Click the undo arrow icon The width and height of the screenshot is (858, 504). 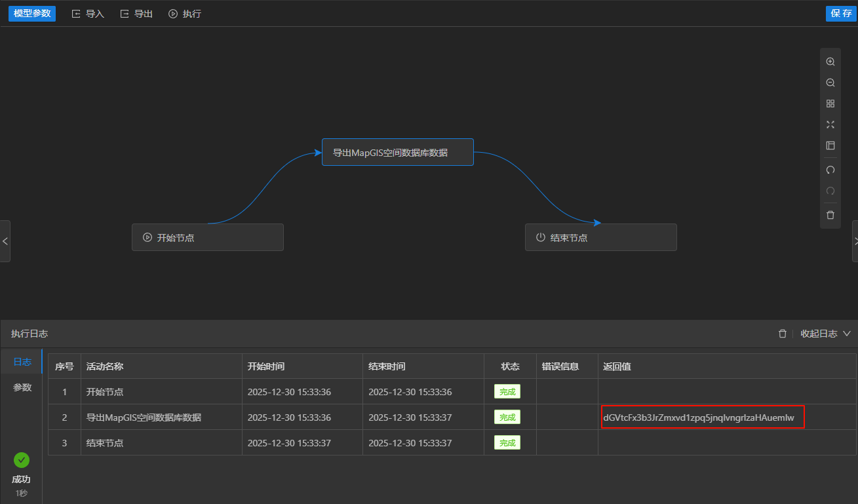[x=830, y=170]
